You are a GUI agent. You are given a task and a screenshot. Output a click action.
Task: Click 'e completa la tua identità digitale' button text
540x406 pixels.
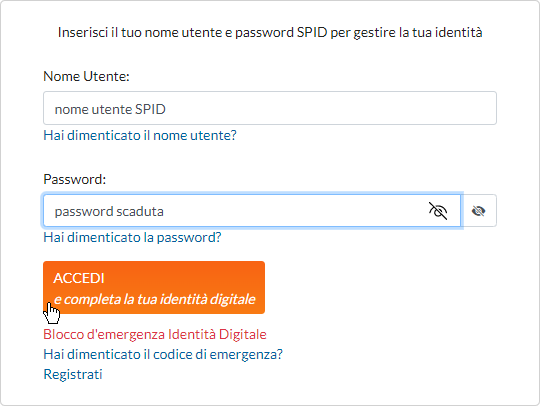click(154, 299)
